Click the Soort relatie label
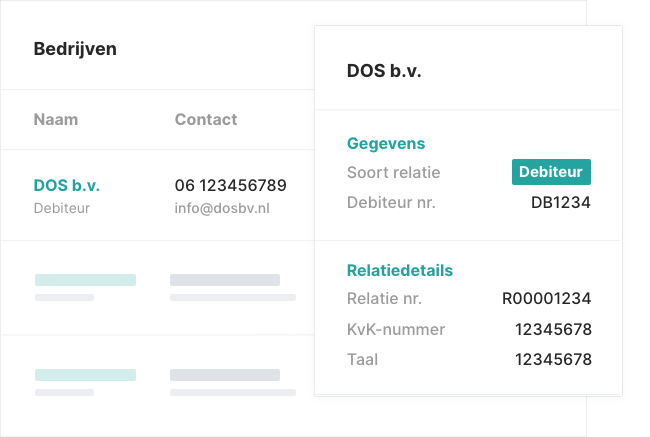The height and width of the screenshot is (437, 650). click(393, 172)
